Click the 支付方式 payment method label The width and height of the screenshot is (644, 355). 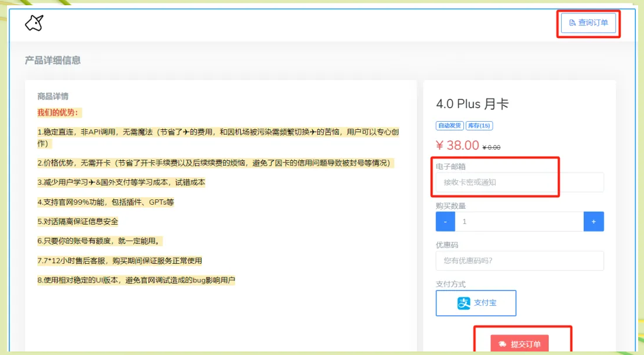tap(451, 284)
